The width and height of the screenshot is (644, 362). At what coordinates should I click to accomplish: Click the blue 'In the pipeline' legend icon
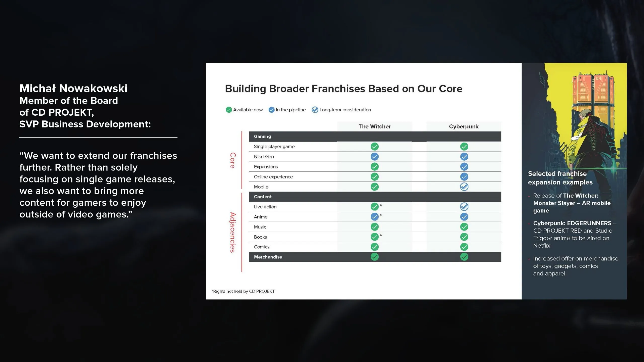pos(271,110)
